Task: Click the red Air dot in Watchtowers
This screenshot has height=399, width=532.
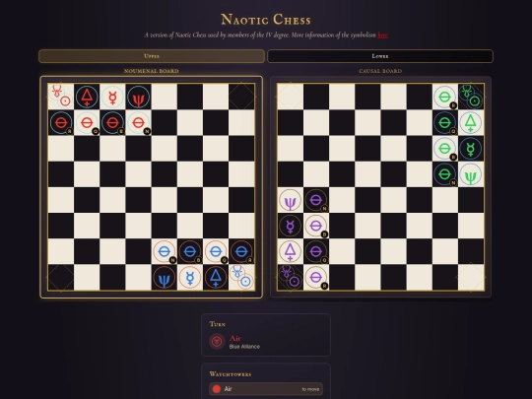Action: pos(217,389)
